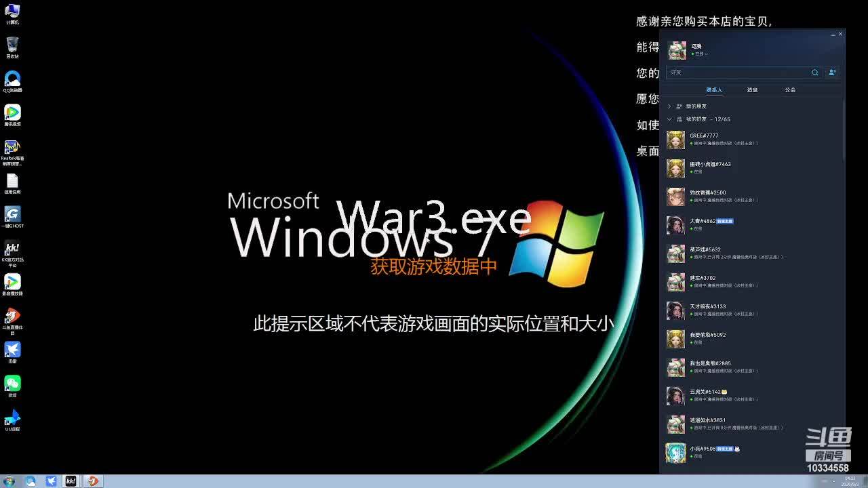
Task: Click the kk! icon on the taskbar
Action: tap(71, 481)
